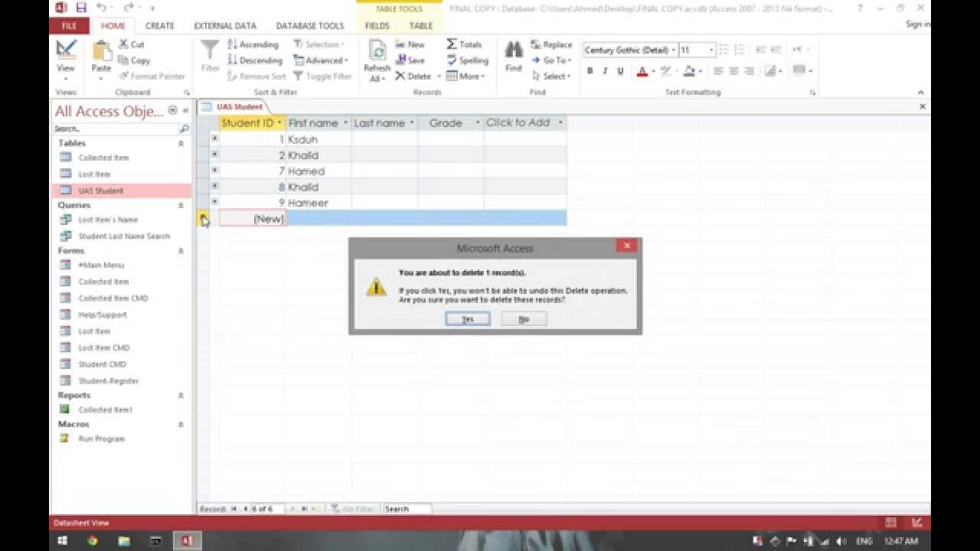Open the FIELDS table tools tab

point(377,25)
